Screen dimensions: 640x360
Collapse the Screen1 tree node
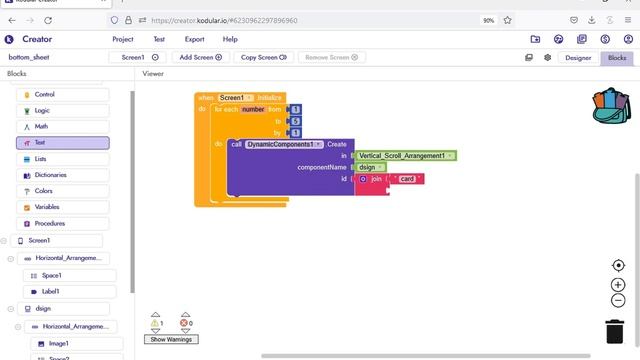click(x=4, y=241)
